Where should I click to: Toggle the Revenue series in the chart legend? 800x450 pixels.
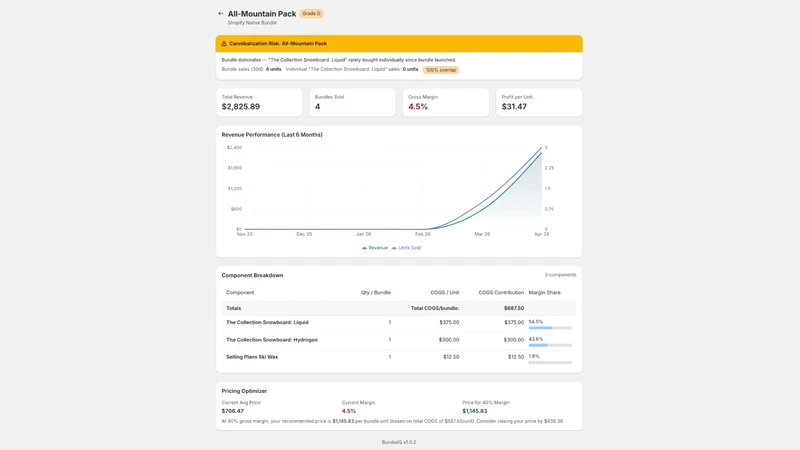pos(375,248)
